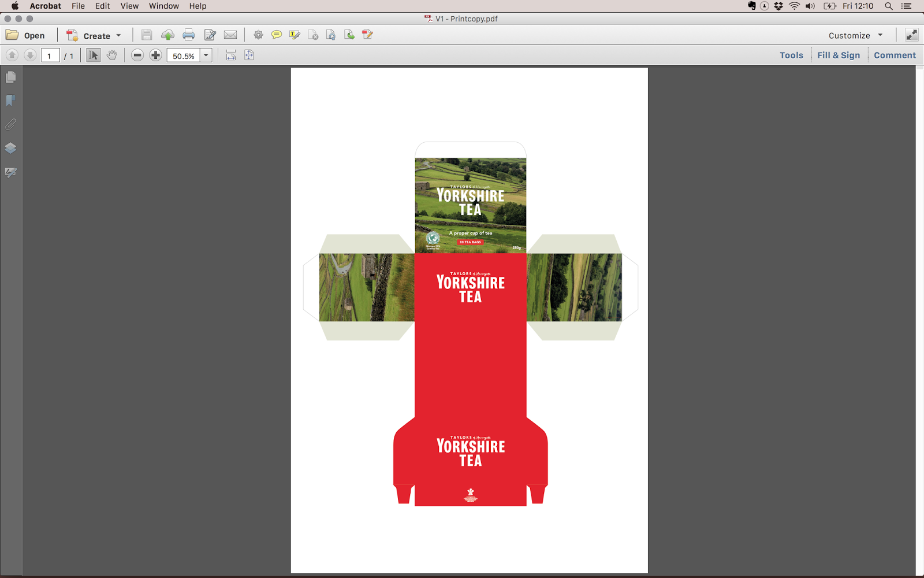Add a sticky note comment bubble

click(277, 35)
